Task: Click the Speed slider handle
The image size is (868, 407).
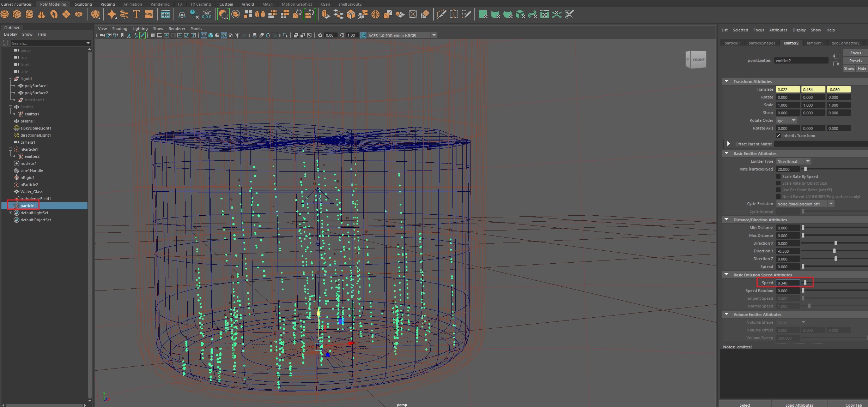Action: tap(805, 283)
